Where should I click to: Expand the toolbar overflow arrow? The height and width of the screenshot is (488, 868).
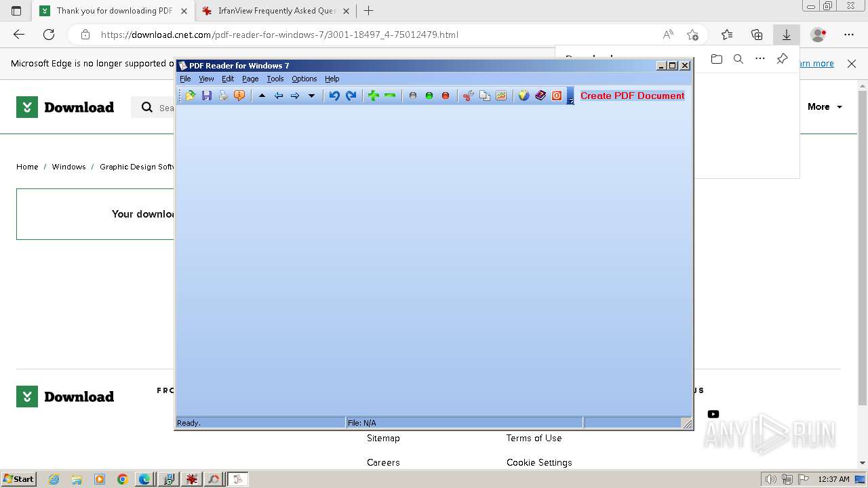571,96
